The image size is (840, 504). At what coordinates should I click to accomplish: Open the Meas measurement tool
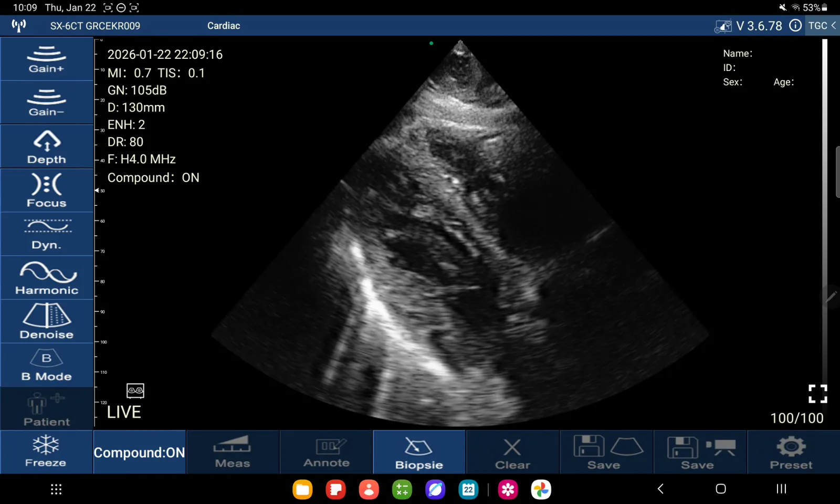pos(233,452)
